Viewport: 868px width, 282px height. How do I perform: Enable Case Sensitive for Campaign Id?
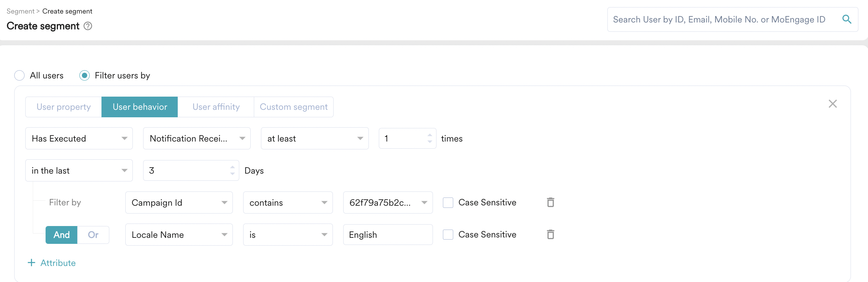pos(448,202)
